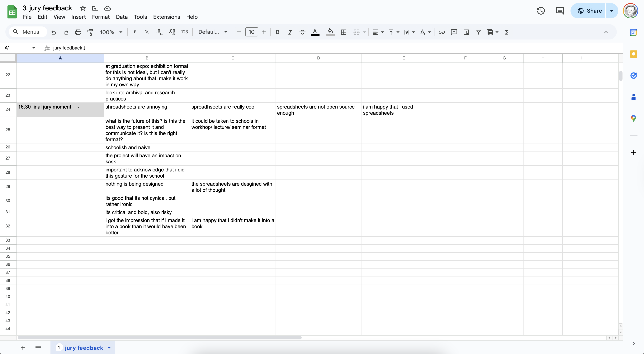
Task: Open the Extensions menu
Action: point(167,17)
